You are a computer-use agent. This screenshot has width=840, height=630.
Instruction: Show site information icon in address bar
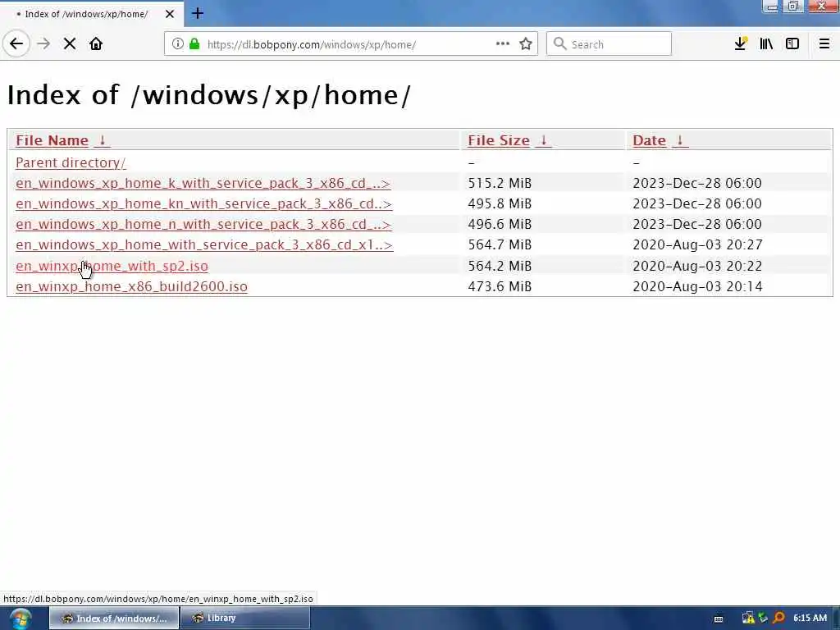[177, 44]
